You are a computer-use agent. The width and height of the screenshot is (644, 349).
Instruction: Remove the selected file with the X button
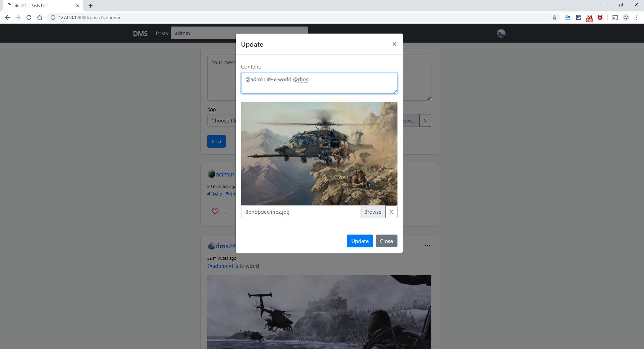point(391,212)
